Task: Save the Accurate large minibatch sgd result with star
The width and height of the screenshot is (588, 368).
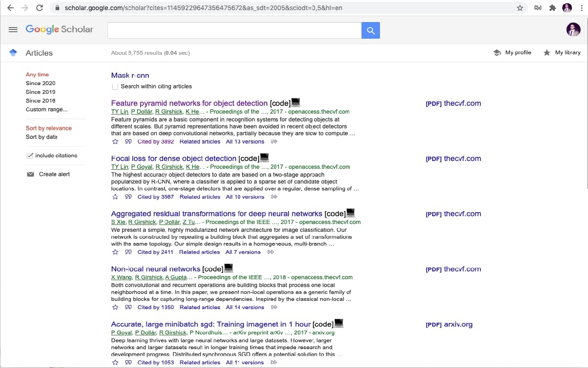Action: point(115,362)
